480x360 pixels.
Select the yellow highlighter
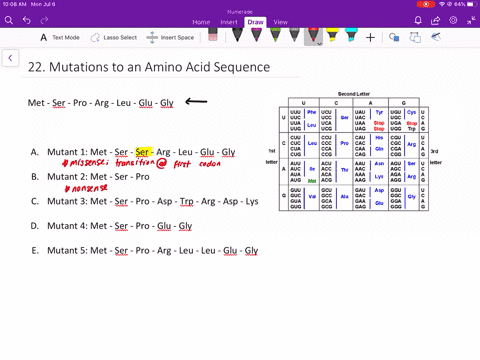click(x=332, y=35)
